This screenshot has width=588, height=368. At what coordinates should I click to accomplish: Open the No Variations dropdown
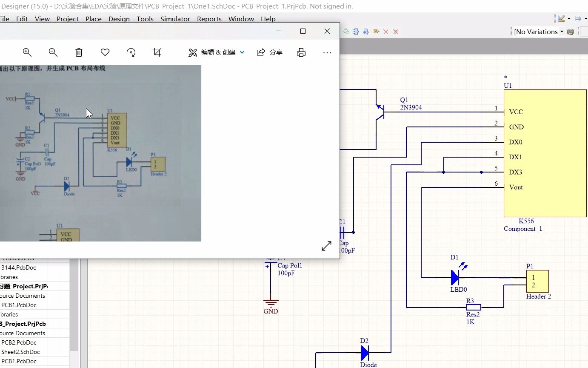pos(537,32)
